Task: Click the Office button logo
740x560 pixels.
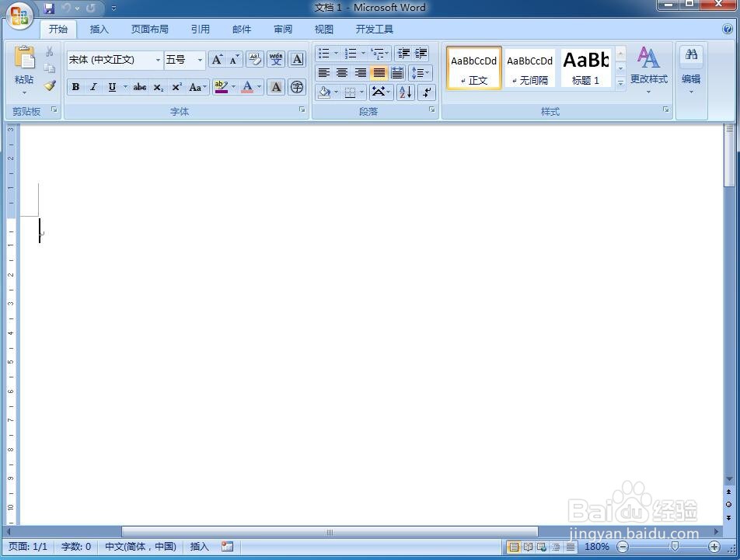Action: point(19,15)
